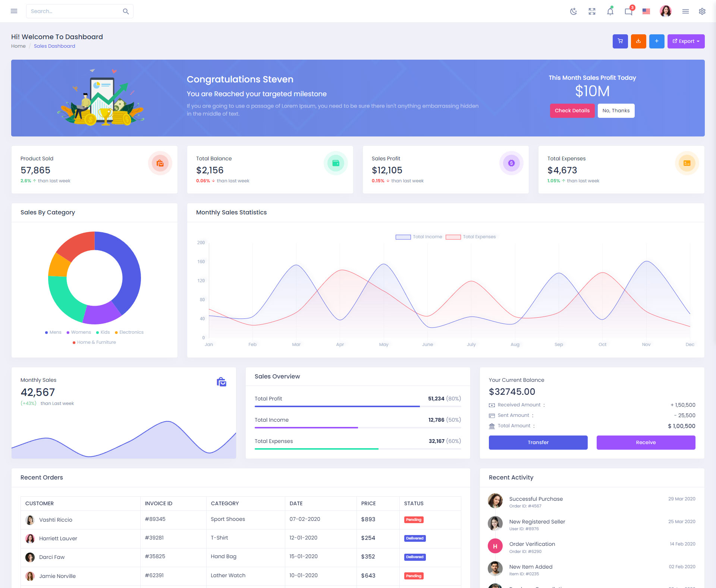Screen dimensions: 716x588
Task: Toggle the left sidebar hamburger menu
Action: click(14, 11)
